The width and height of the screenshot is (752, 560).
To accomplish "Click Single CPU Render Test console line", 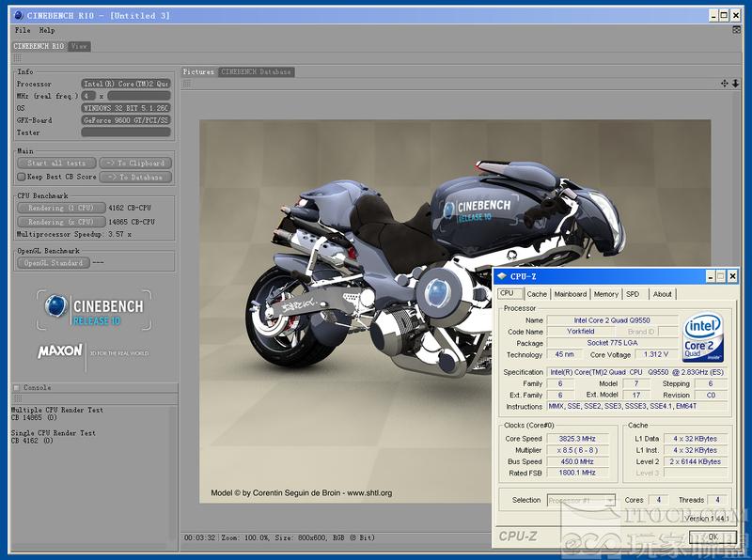I will tap(54, 433).
